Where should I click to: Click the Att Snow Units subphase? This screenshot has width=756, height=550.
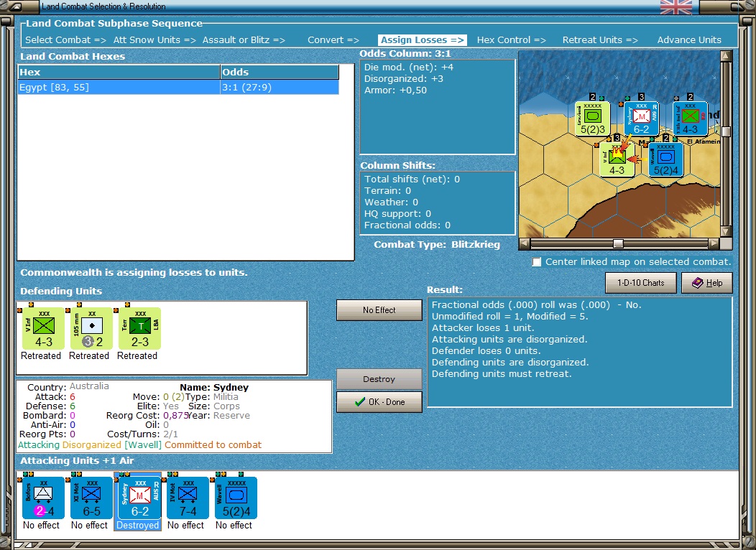point(155,40)
